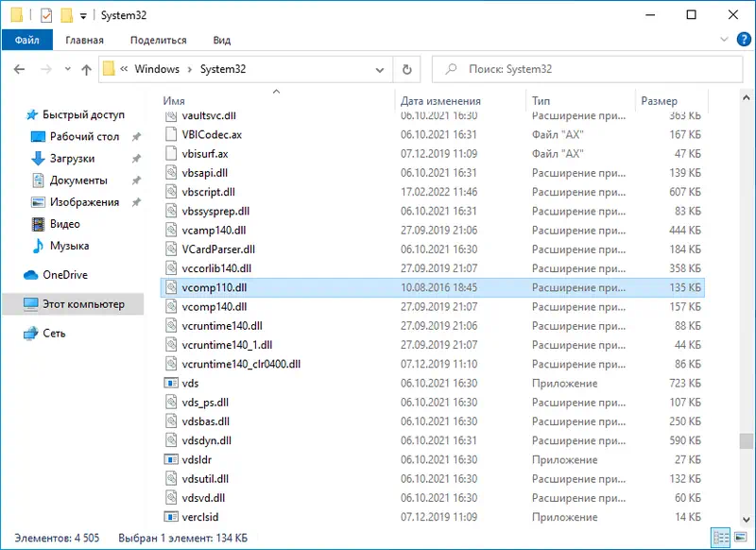Screen dimensions: 756x550
Task: Click the Документы folder icon
Action: pyautogui.click(x=38, y=180)
